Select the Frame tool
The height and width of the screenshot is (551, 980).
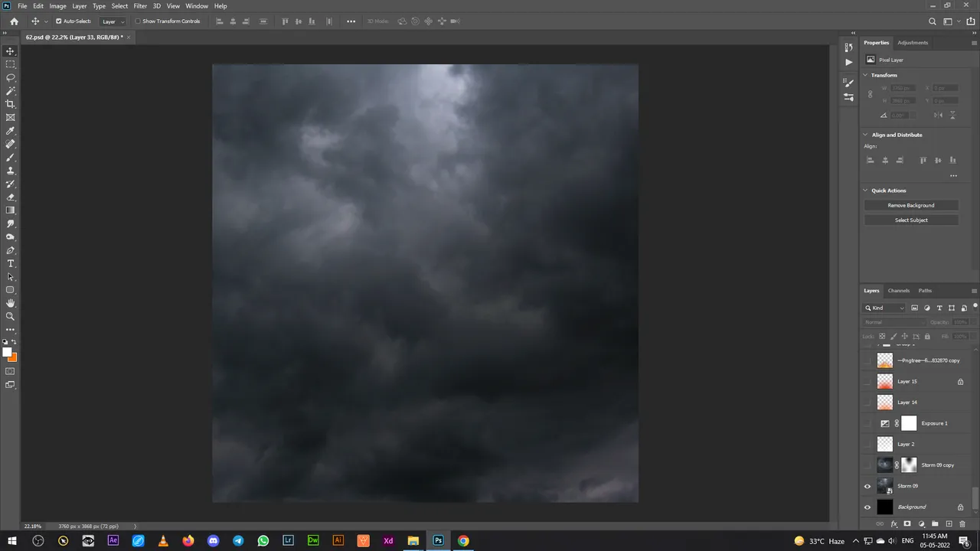click(x=10, y=118)
